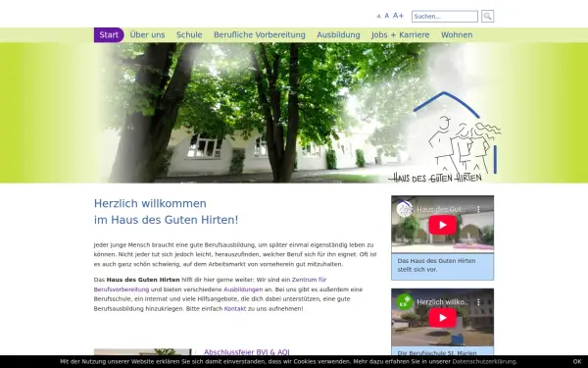Play the Haus des Guten Hirten video
The height and width of the screenshot is (368, 588).
pyautogui.click(x=443, y=225)
